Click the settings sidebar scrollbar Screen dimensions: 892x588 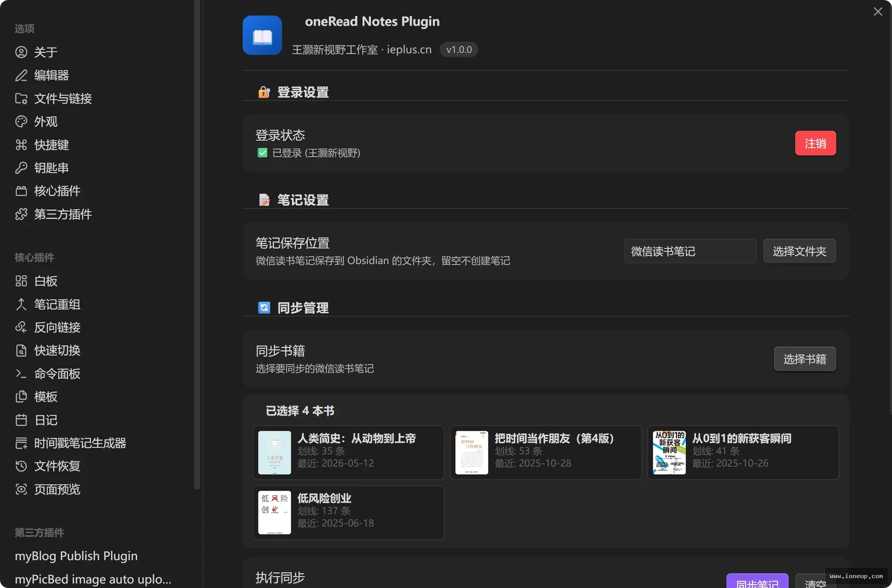coord(197,245)
